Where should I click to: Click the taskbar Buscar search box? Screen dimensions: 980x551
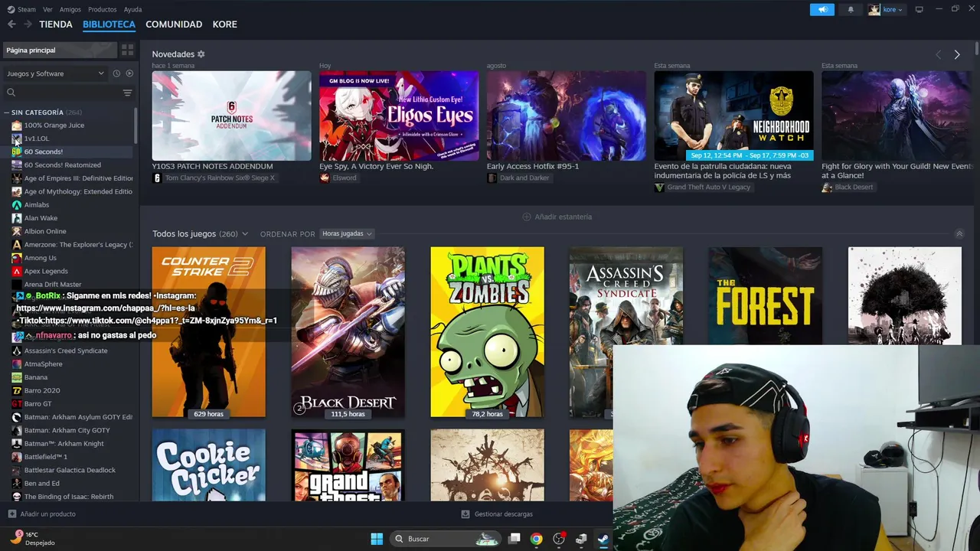[x=446, y=539]
